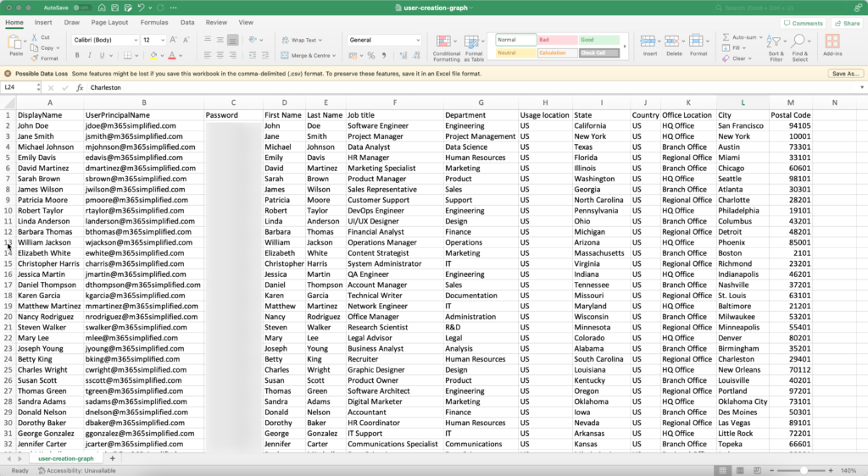Toggle Middle Align vertical alignment

click(220, 40)
